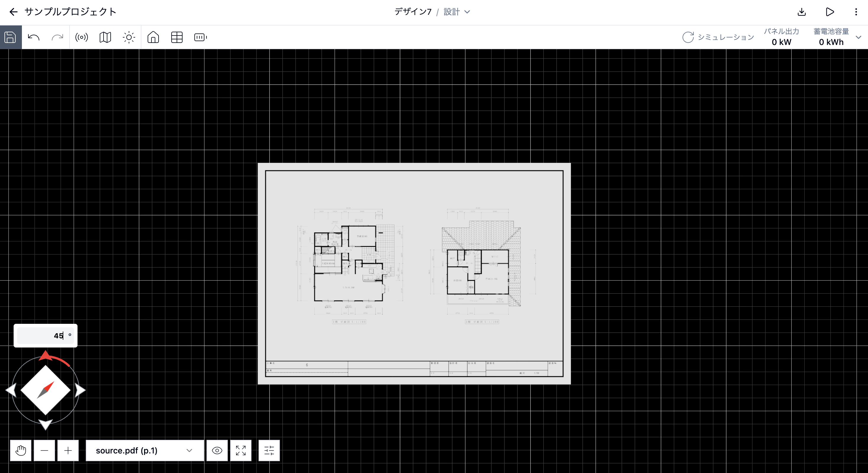Zoom out with the minus button
The width and height of the screenshot is (868, 473).
(44, 451)
